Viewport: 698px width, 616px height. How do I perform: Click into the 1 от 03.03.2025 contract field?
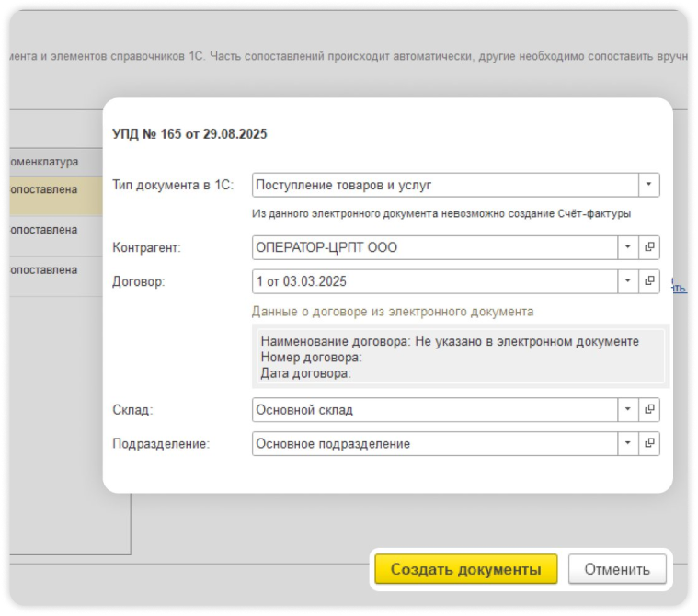pos(434,280)
